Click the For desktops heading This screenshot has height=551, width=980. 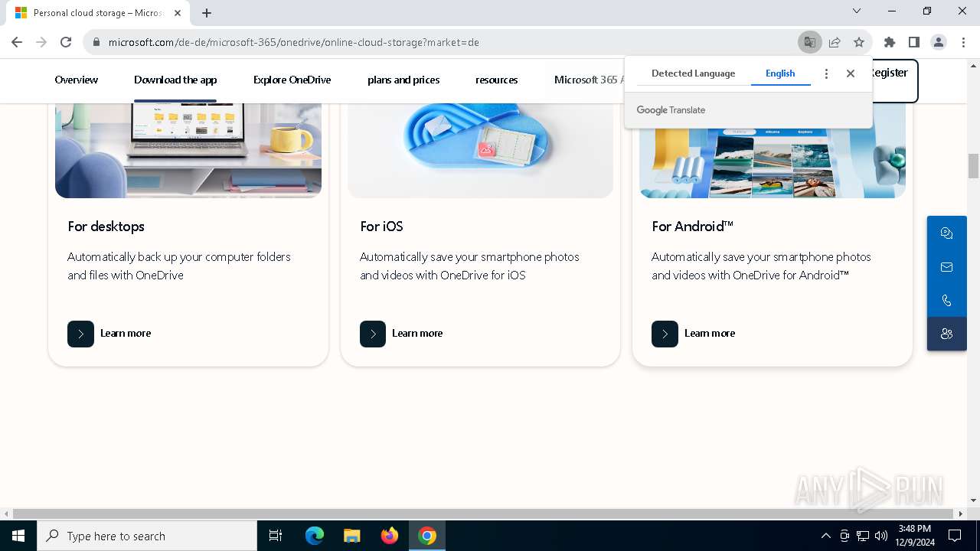click(x=106, y=227)
